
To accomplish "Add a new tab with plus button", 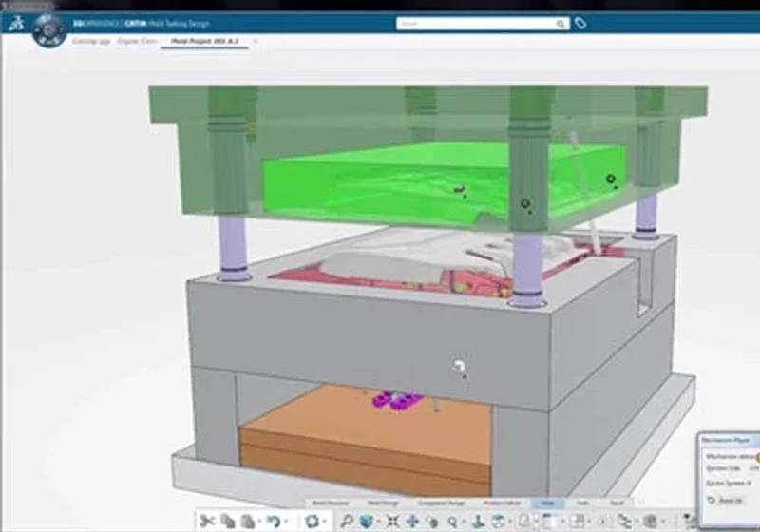I will coord(256,42).
